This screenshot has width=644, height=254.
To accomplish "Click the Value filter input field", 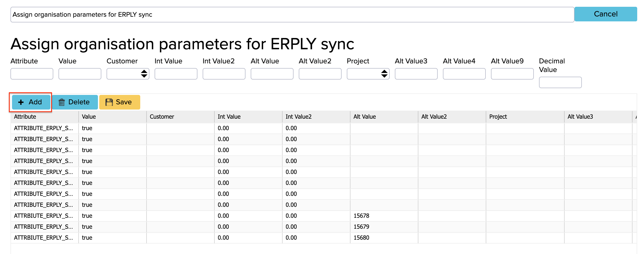I will pyautogui.click(x=80, y=74).
